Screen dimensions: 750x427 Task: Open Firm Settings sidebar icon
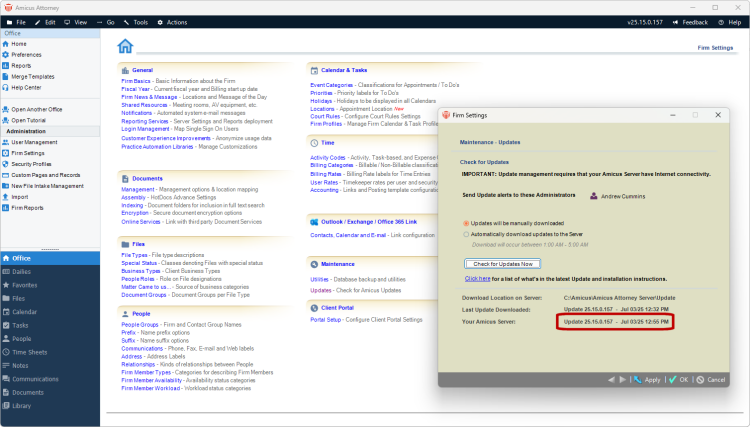pos(6,153)
